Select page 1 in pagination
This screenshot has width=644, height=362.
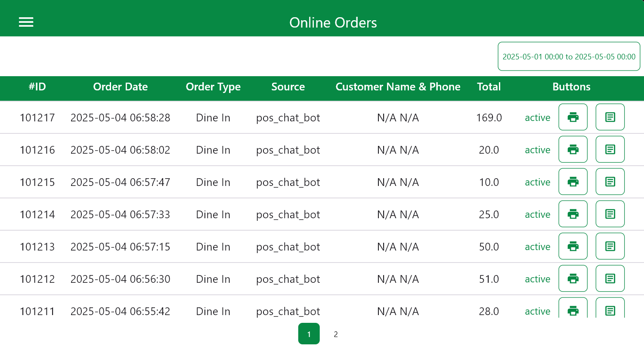309,334
